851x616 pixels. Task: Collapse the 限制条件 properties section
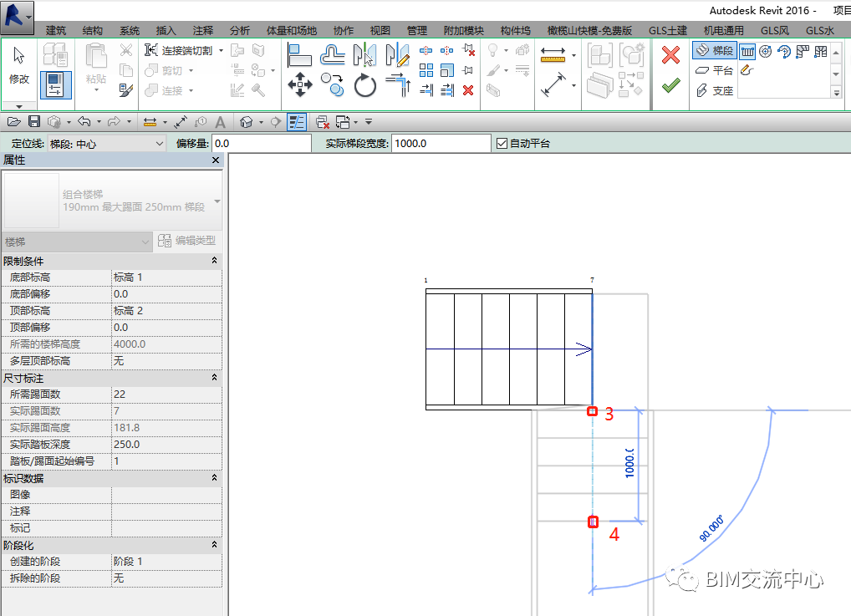(x=215, y=261)
